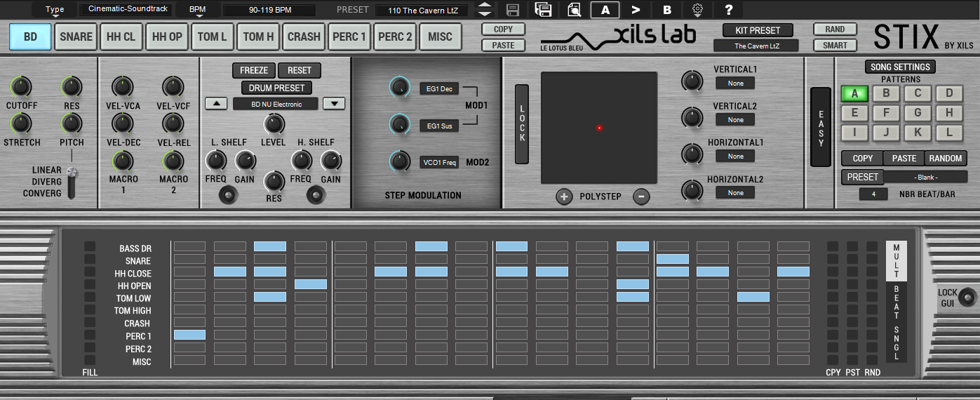Click the SMART button
Image resolution: width=980 pixels, height=400 pixels.
(835, 46)
